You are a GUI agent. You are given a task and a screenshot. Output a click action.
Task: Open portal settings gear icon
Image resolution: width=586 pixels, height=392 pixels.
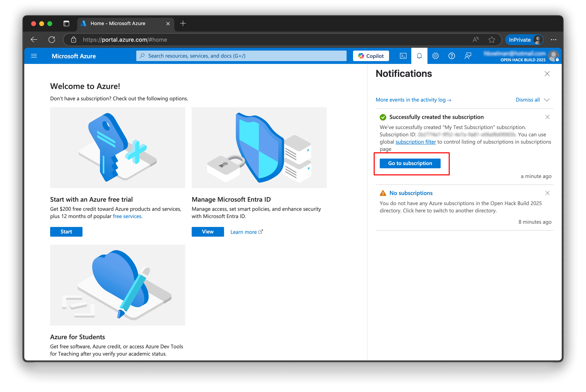[435, 56]
